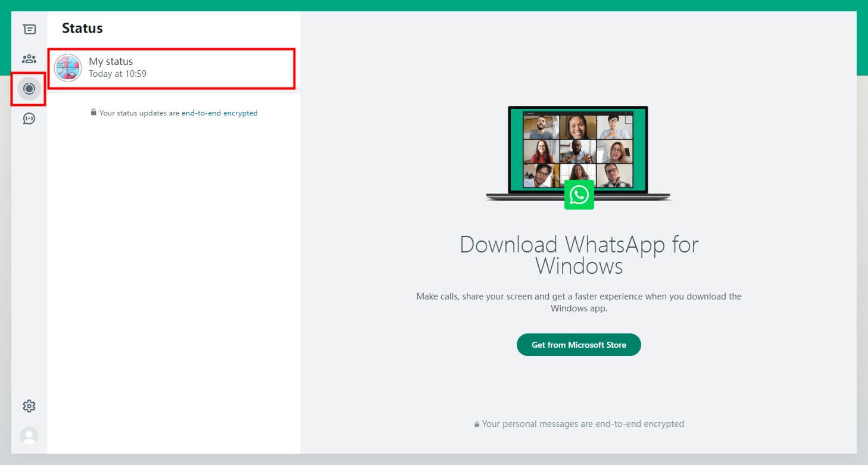
Task: Select the Status icon in sidebar
Action: tap(29, 89)
